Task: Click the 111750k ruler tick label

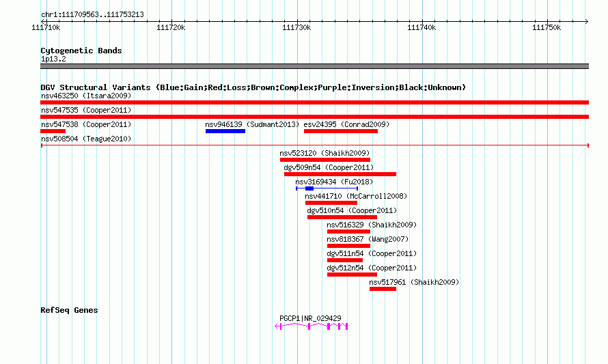Action: (x=547, y=27)
